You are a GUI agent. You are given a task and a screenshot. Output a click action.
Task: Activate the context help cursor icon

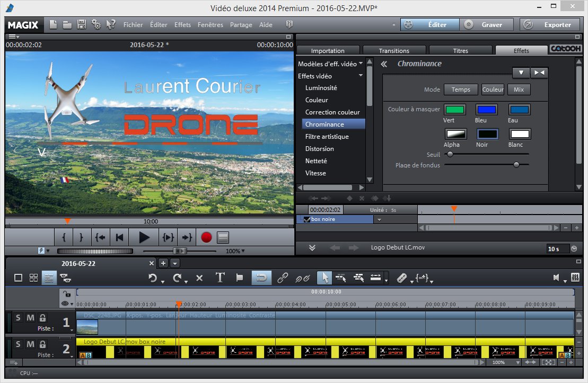click(111, 25)
